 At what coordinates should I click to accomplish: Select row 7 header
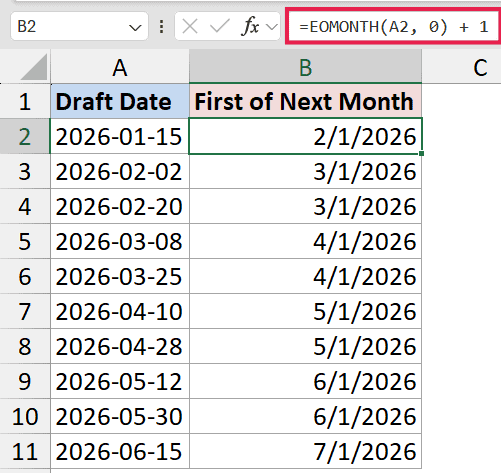(x=25, y=311)
